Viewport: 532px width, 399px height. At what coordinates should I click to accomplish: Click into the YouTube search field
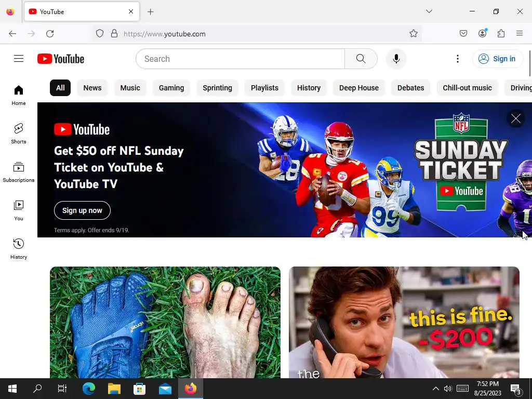click(x=240, y=59)
